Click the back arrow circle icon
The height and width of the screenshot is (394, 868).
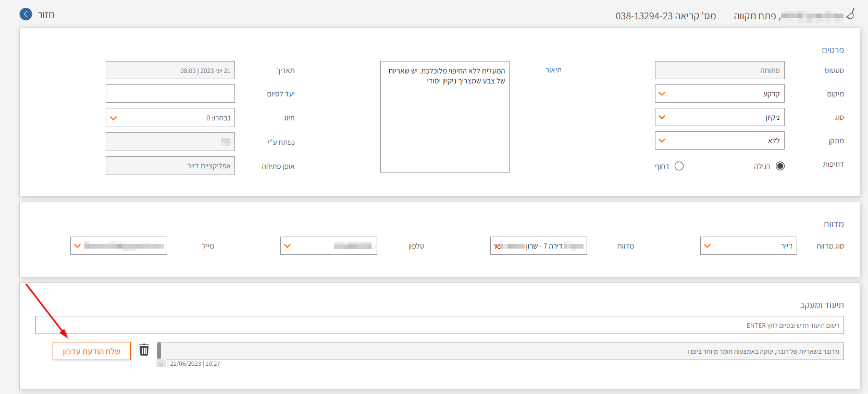click(x=26, y=14)
